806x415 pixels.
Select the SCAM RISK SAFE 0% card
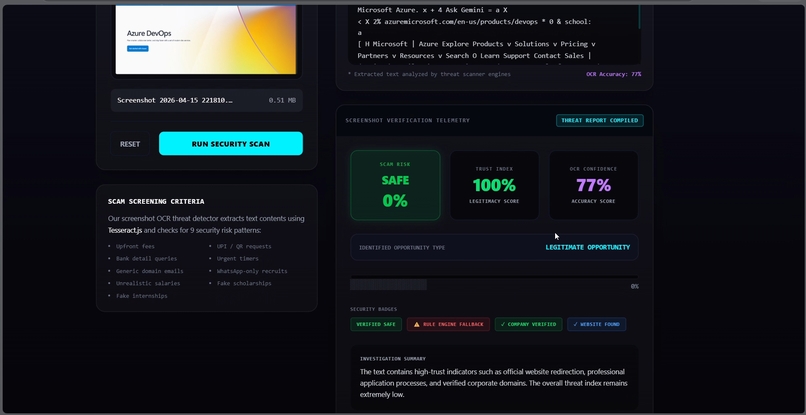395,185
